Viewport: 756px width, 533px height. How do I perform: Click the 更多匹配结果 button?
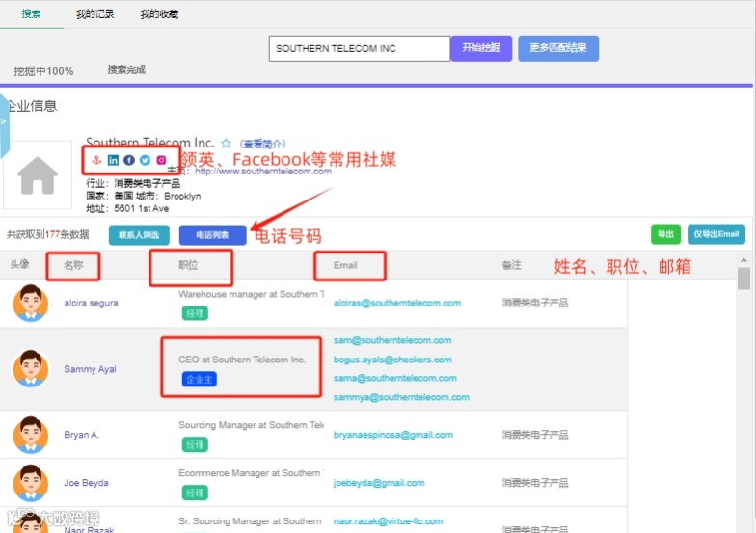click(x=558, y=48)
